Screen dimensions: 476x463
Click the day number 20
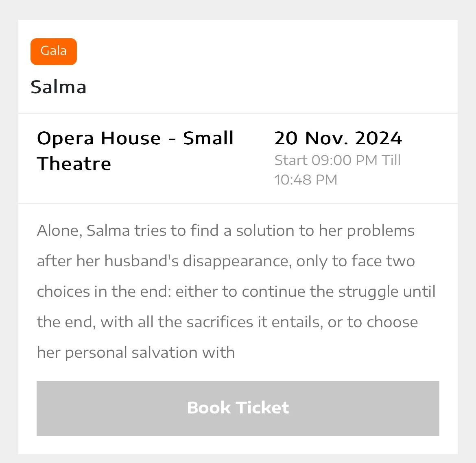286,138
